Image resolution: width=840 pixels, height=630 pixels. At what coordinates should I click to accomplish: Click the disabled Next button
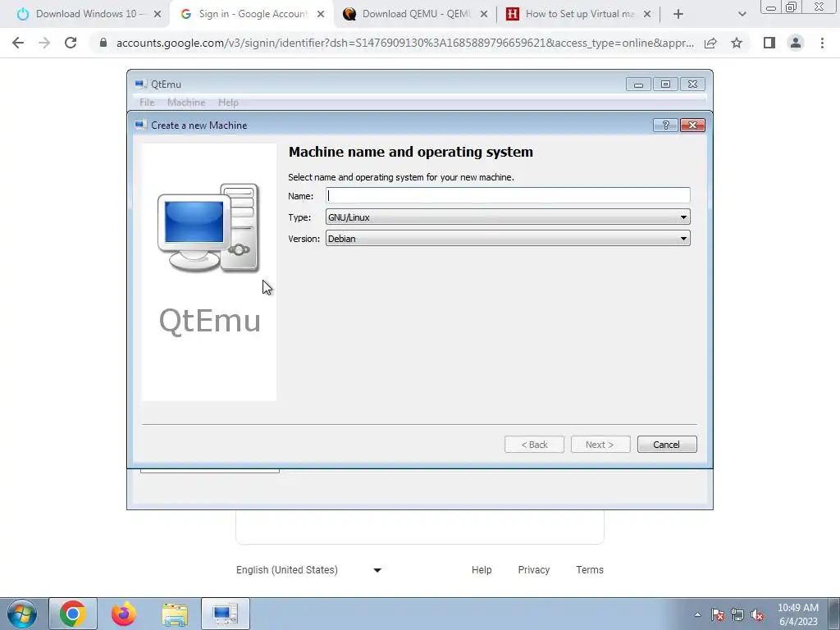click(x=600, y=444)
